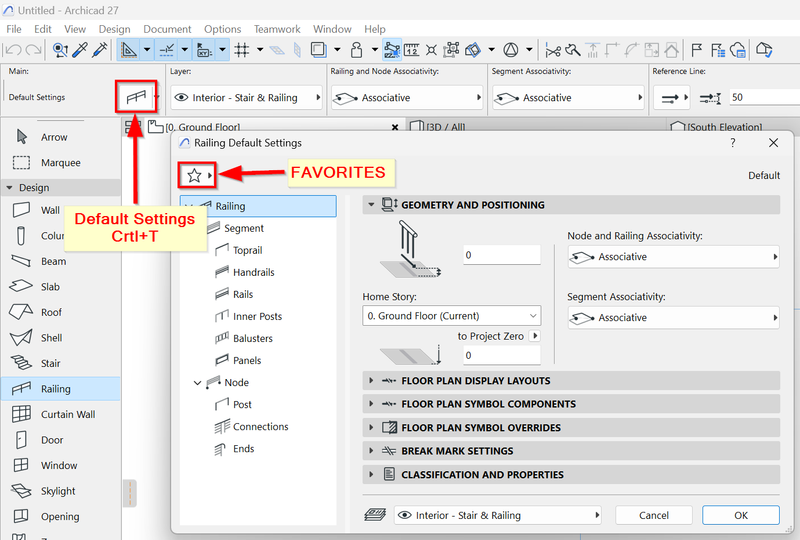Screen dimensions: 800x540
Task: Collapse the Geometry and Positioning panel
Action: point(371,205)
